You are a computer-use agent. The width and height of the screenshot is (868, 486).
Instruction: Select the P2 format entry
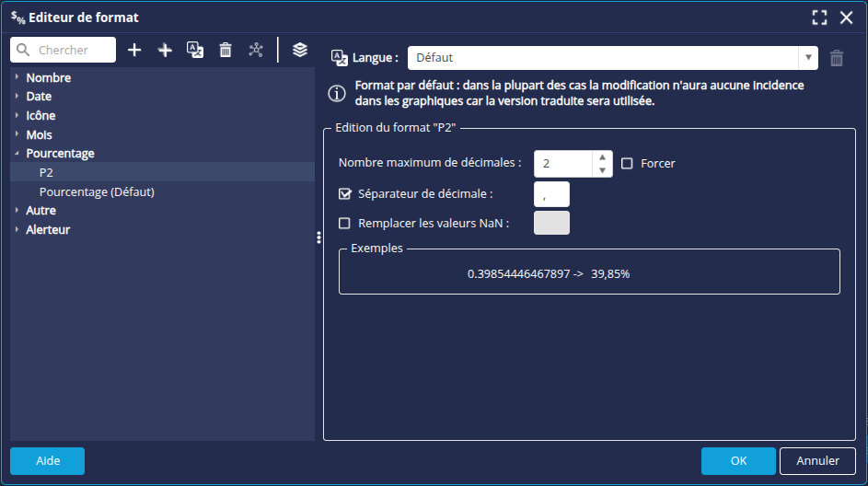pos(47,172)
